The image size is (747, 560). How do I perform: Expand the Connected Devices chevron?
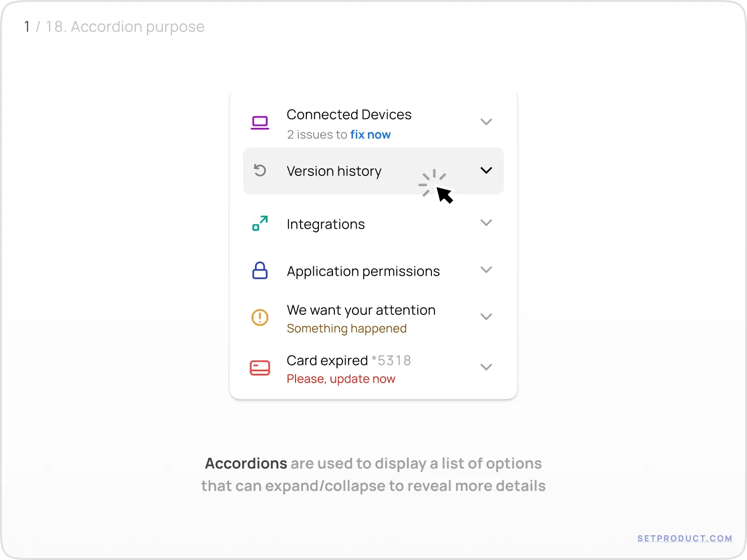coord(486,122)
